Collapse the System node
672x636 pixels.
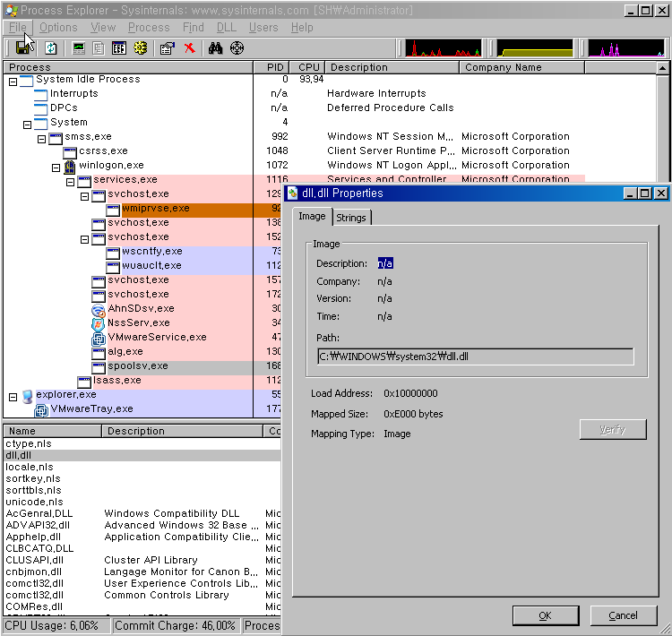27,125
